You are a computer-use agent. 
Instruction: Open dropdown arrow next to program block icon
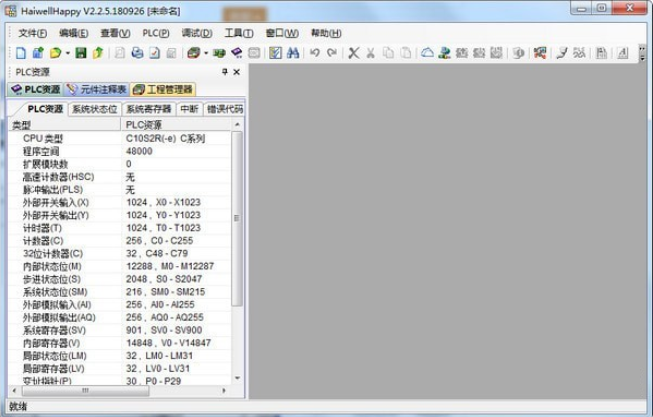coord(206,53)
